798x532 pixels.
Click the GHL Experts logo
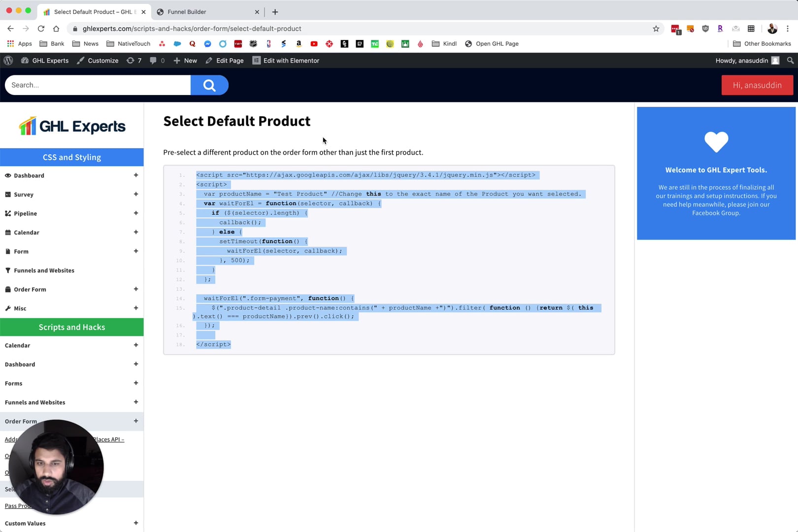coord(72,126)
